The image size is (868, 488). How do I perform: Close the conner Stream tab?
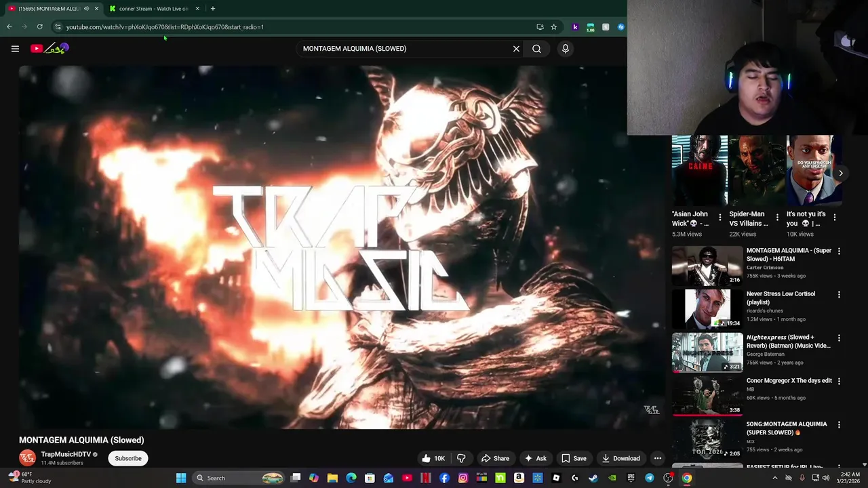tap(197, 9)
